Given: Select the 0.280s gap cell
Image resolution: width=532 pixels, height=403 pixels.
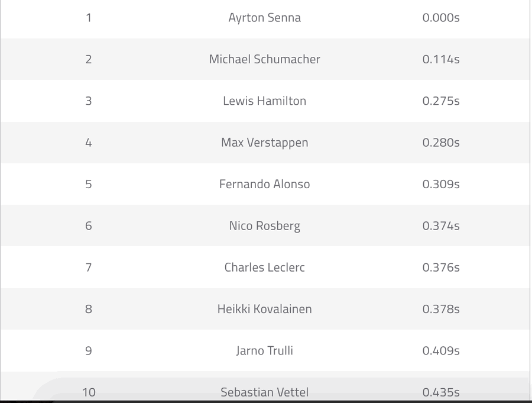Looking at the screenshot, I should click(441, 143).
